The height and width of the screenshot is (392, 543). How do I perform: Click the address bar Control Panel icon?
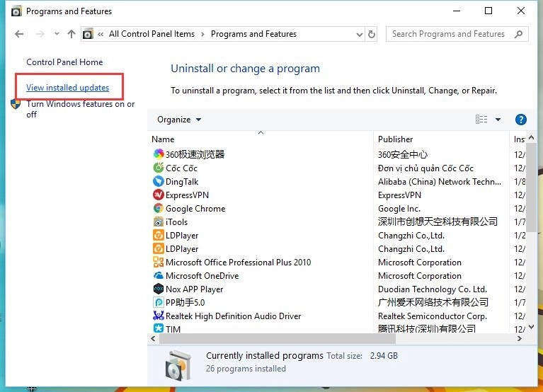click(88, 34)
